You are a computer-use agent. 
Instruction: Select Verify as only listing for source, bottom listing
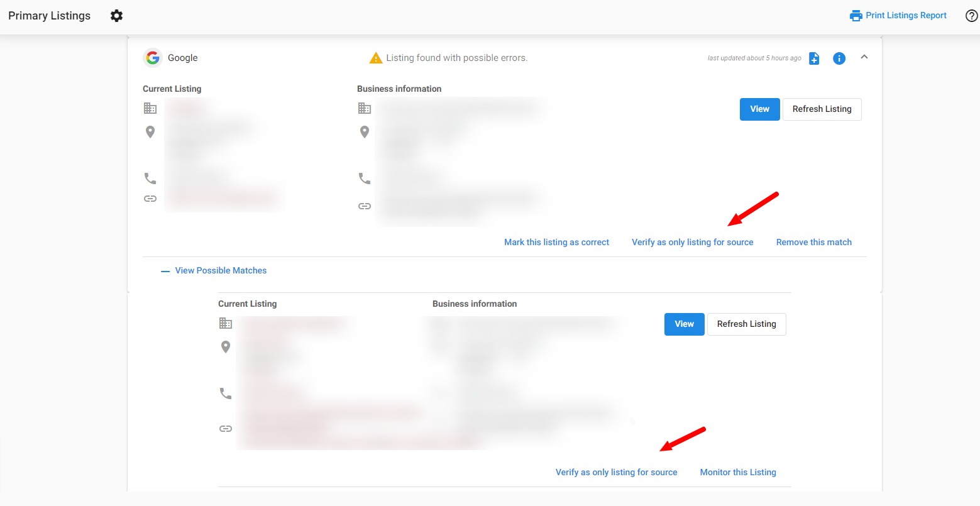tap(616, 471)
